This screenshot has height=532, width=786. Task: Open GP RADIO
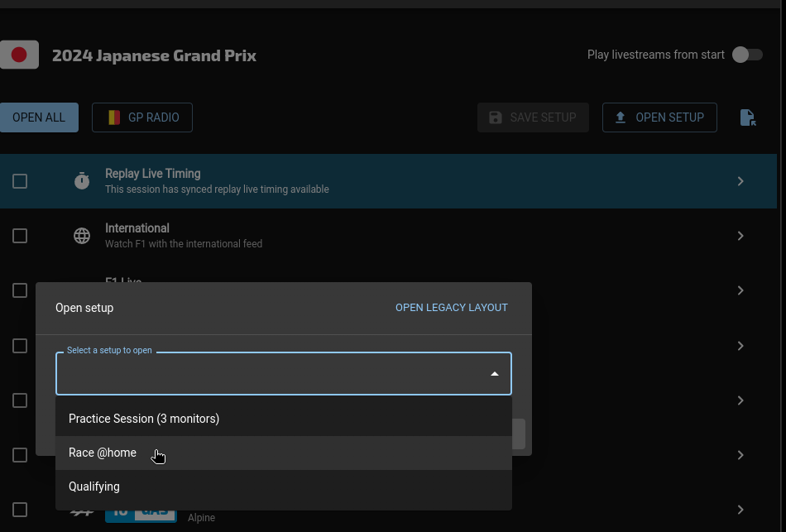coord(142,117)
